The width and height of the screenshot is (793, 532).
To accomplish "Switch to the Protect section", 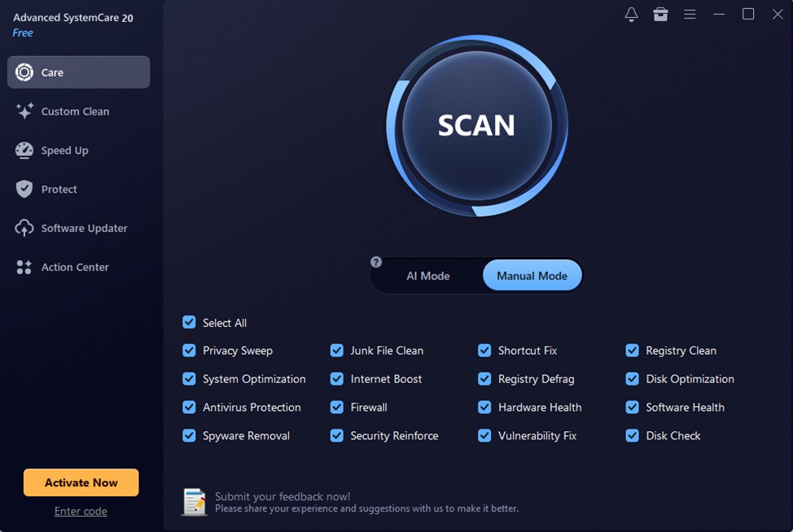I will coord(59,189).
